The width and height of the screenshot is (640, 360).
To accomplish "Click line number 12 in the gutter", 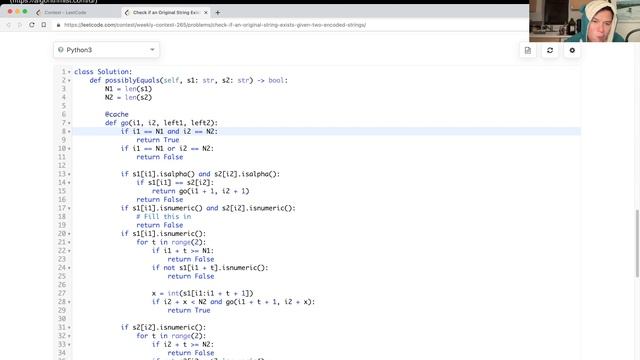I will click(x=62, y=165).
